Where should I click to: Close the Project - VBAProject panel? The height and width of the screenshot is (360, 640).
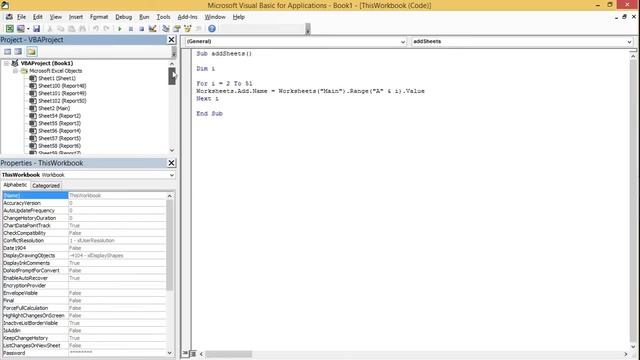coord(171,40)
